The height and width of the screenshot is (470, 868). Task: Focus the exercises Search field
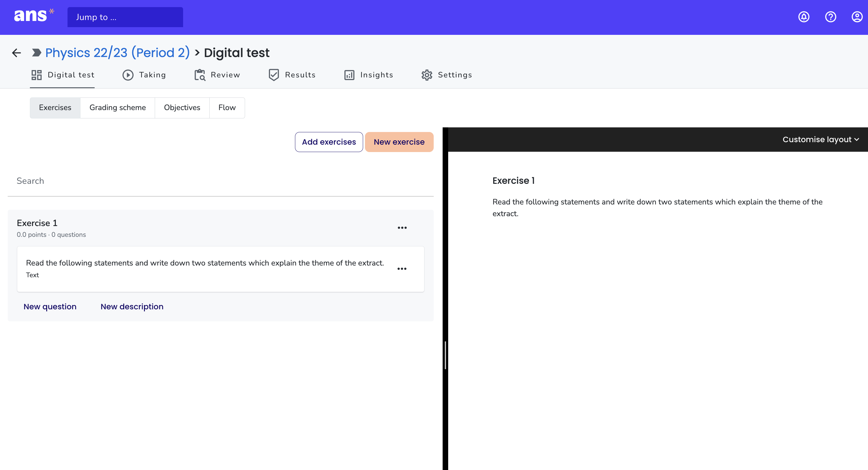(x=220, y=181)
